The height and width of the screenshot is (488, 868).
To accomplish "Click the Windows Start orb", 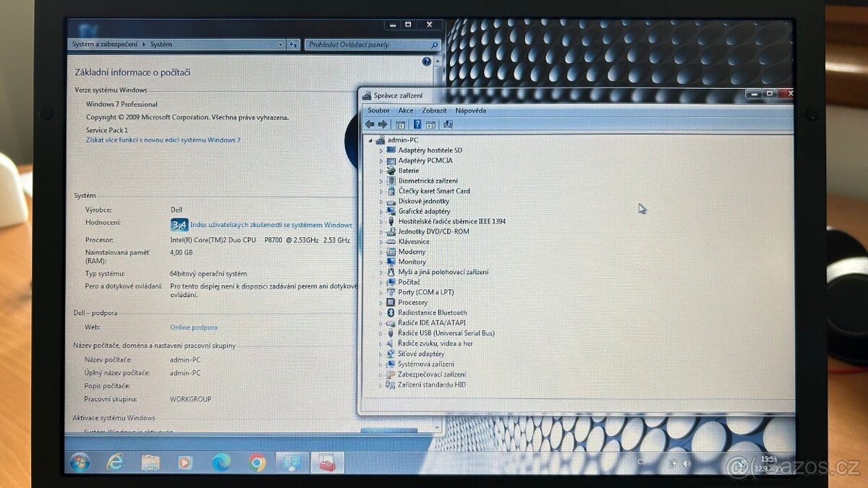I will coord(80,462).
